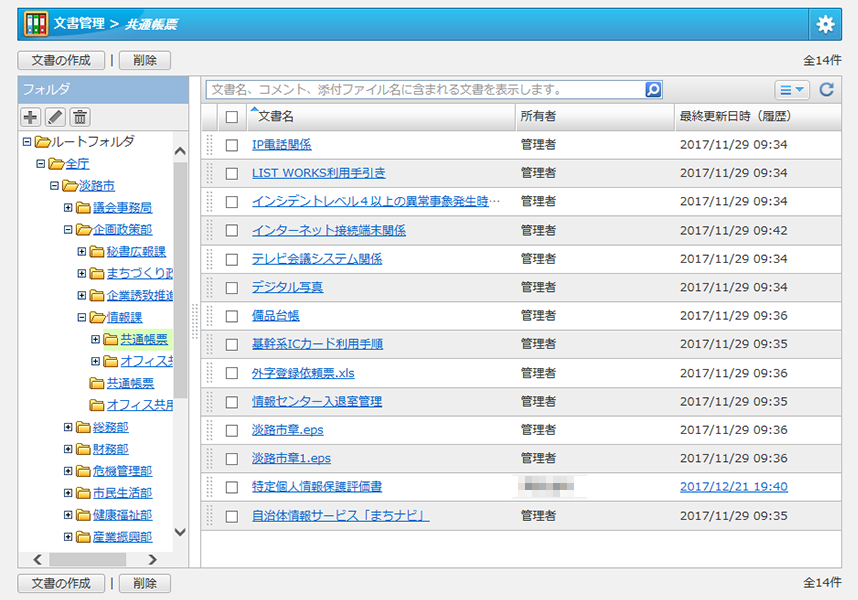
Task: Collapse the 情報課 folder node
Action: pos(82,318)
